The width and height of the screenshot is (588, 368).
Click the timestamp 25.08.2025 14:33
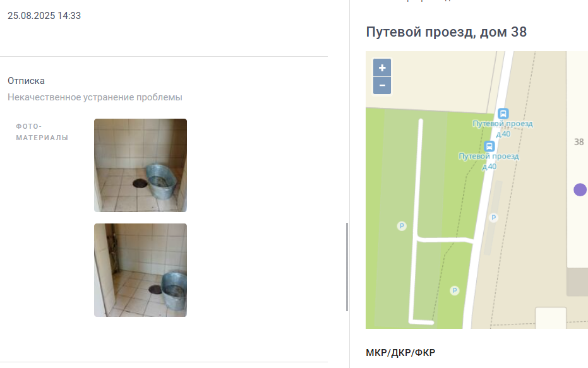(44, 16)
